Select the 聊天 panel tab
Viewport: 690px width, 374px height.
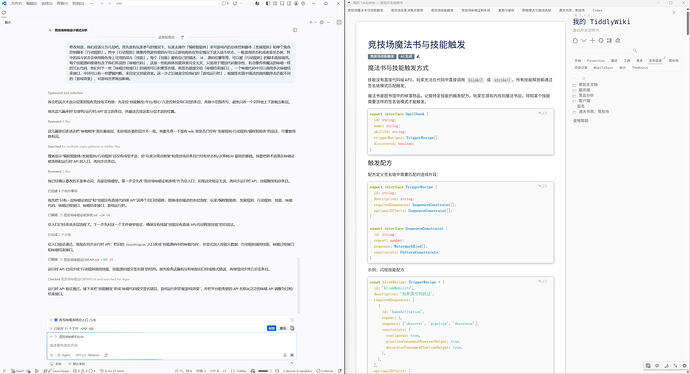[7, 22]
